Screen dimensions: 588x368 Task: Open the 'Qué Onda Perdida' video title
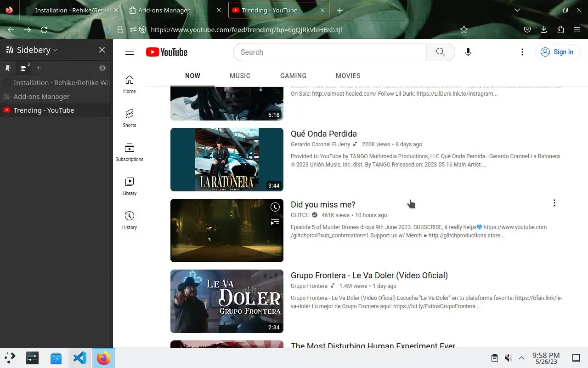point(323,134)
